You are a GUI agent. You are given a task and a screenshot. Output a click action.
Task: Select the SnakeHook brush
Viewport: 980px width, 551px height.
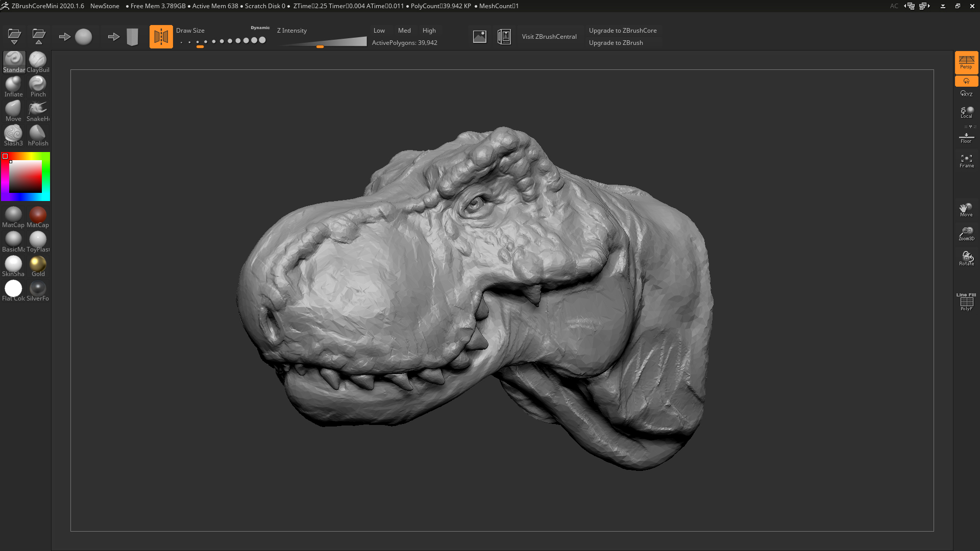click(38, 111)
